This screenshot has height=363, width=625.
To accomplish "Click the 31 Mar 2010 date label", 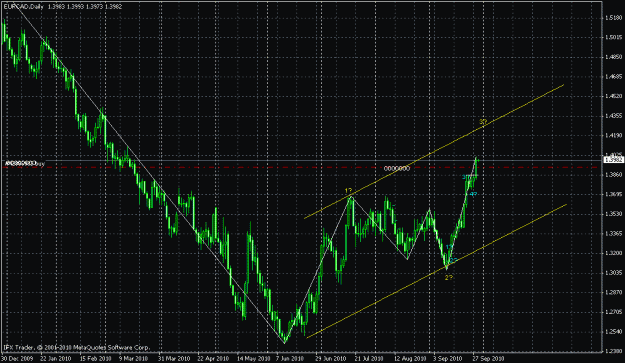I will coord(173,358).
